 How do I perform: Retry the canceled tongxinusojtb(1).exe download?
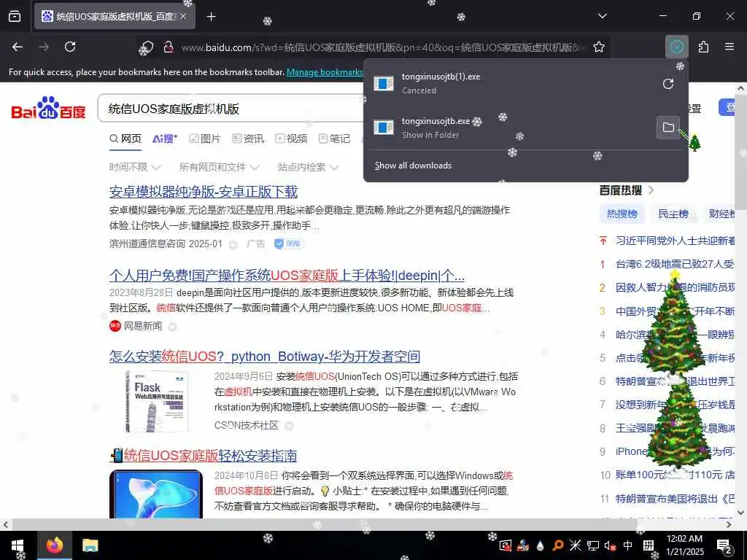[x=668, y=84]
